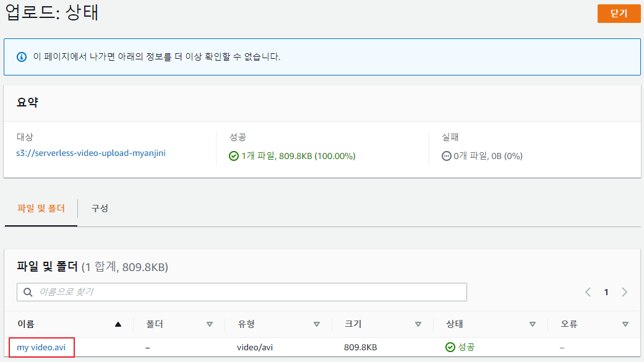The width and height of the screenshot is (644, 362).
Task: Click the 상태 column header label
Action: click(x=455, y=324)
